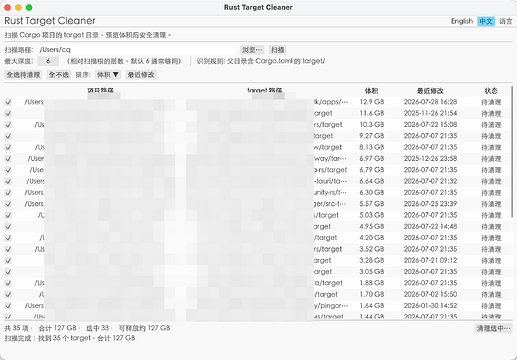Select the date 2026-07-22 14:48
This screenshot has width=517, height=360.
tap(430, 227)
